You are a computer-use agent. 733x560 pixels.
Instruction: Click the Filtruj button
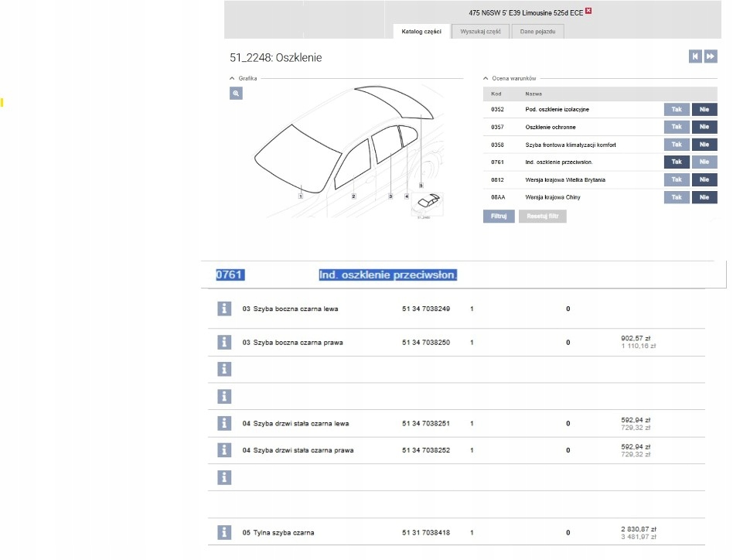[499, 217]
